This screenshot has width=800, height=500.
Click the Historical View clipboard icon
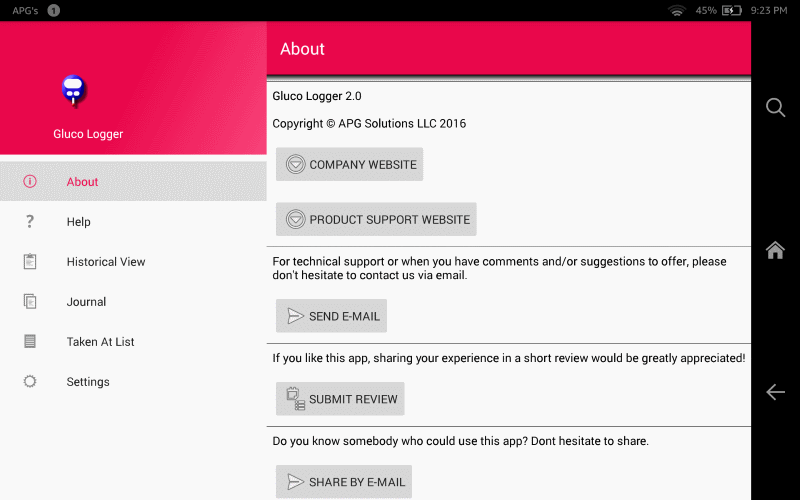[x=30, y=262]
